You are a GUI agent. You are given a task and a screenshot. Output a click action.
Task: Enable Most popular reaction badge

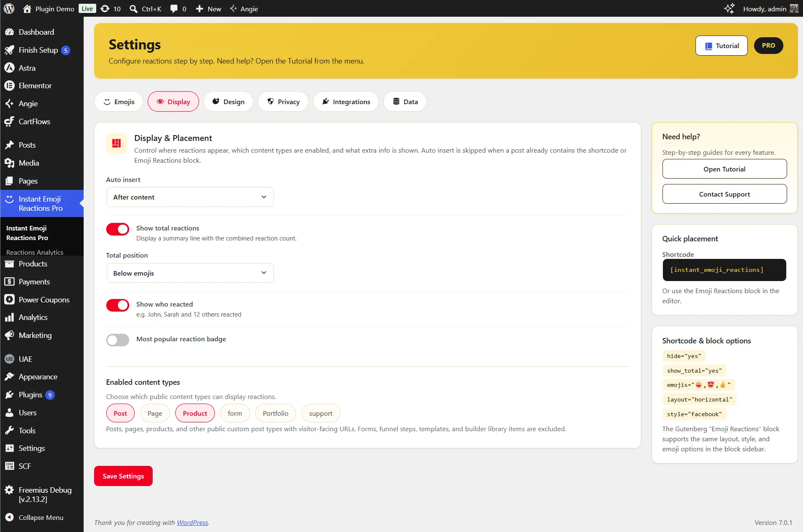click(118, 340)
